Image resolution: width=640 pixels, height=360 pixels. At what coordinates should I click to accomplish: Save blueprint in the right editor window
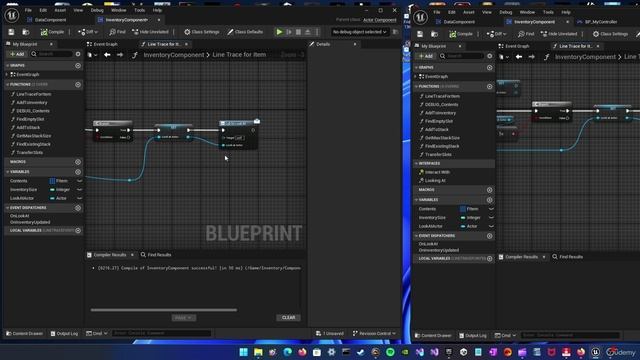[x=420, y=34]
